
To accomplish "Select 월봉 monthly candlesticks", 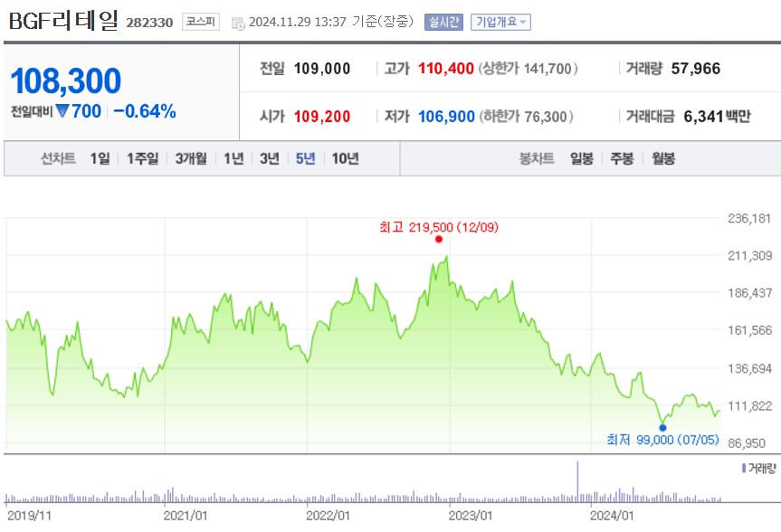I will point(663,157).
